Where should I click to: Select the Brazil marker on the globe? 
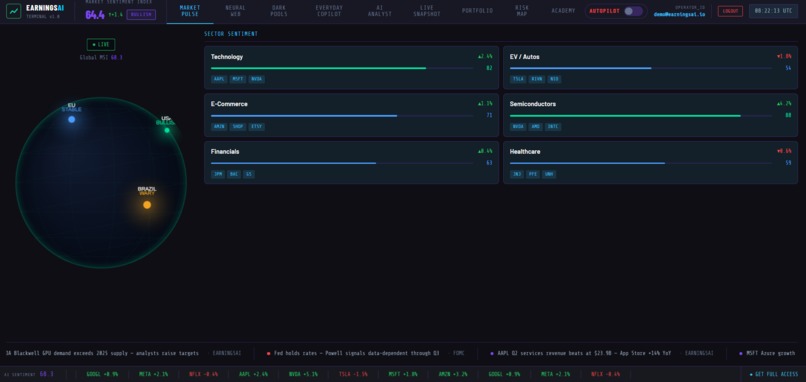147,205
